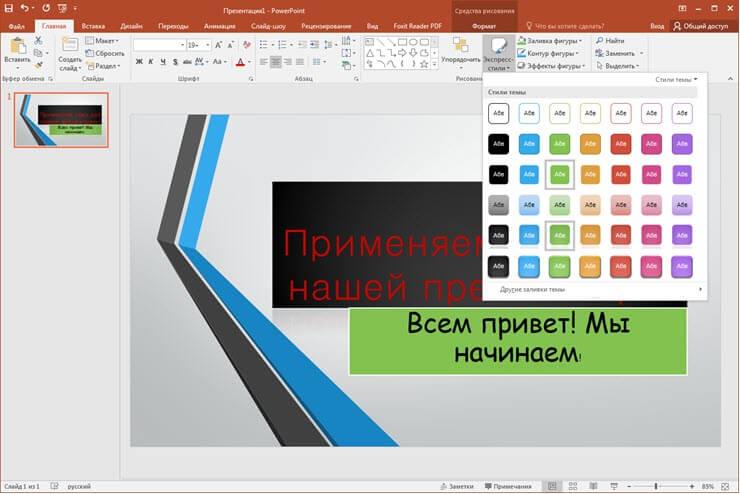The width and height of the screenshot is (740, 494).
Task: Click the strikethrough abc icon
Action: pos(187,62)
